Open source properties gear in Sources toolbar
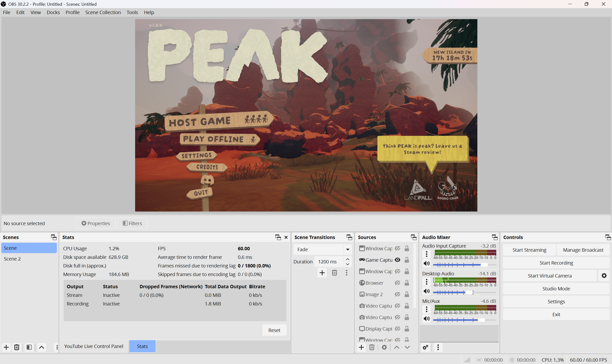 384,347
